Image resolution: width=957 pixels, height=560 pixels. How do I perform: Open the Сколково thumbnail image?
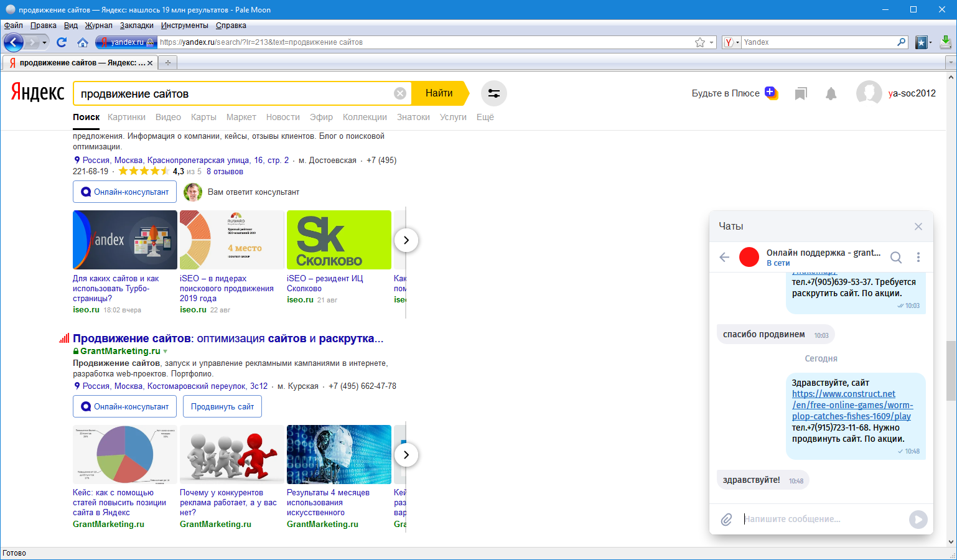point(339,240)
